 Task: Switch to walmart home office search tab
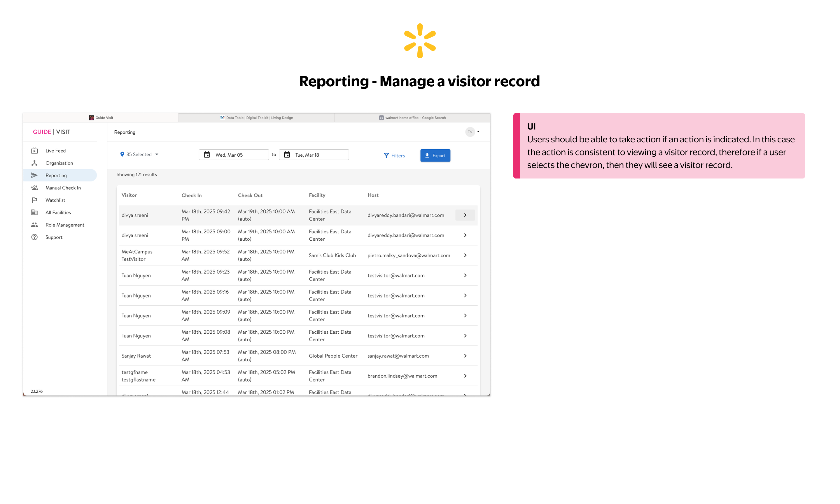click(x=412, y=118)
